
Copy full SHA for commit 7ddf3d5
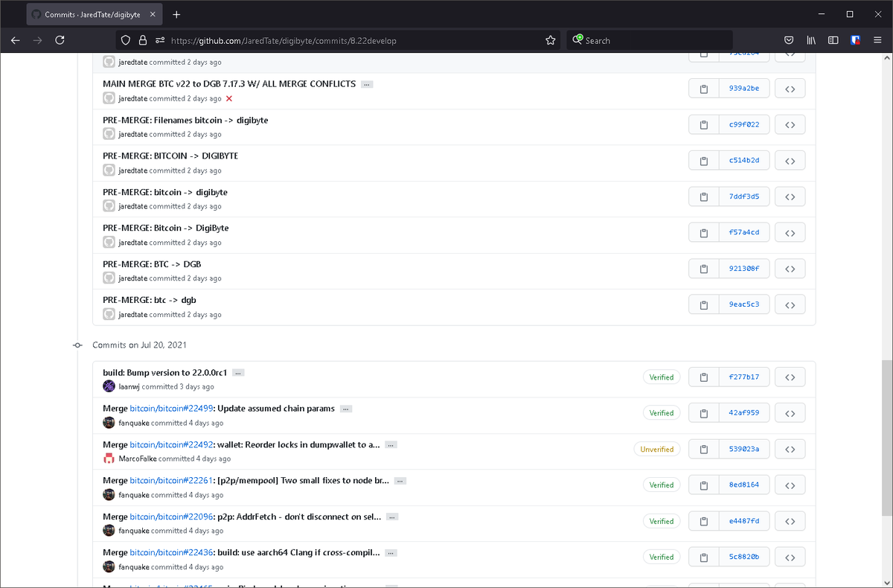click(704, 196)
